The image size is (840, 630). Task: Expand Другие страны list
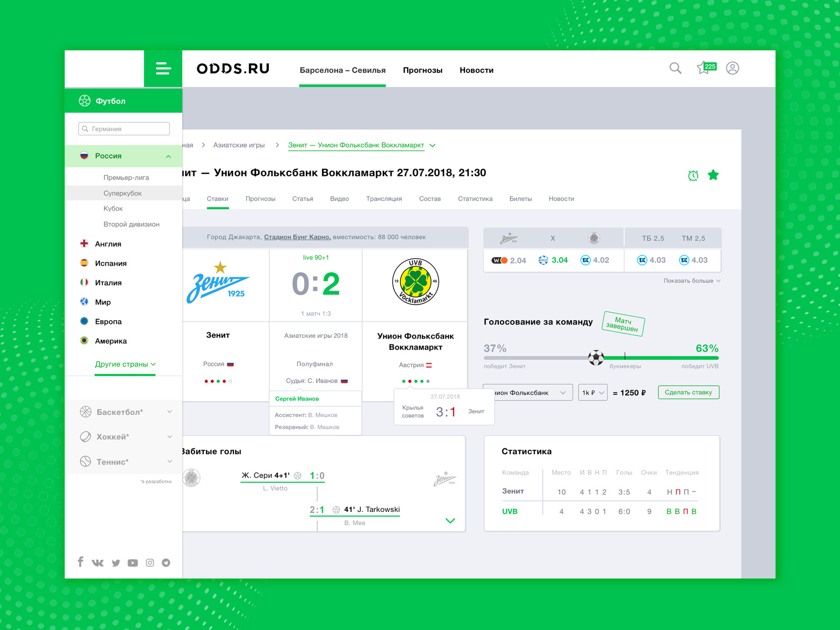[125, 364]
